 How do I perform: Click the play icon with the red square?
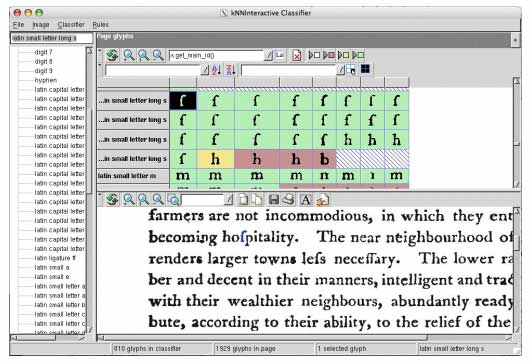pos(329,55)
